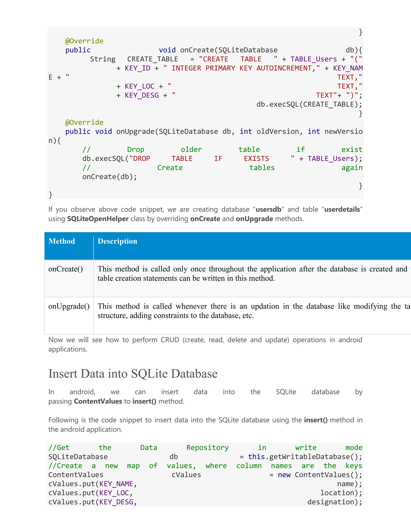This screenshot has width=411, height=532.
Task: Click the KEY_LOC identifier in create statement
Action: [x=139, y=86]
